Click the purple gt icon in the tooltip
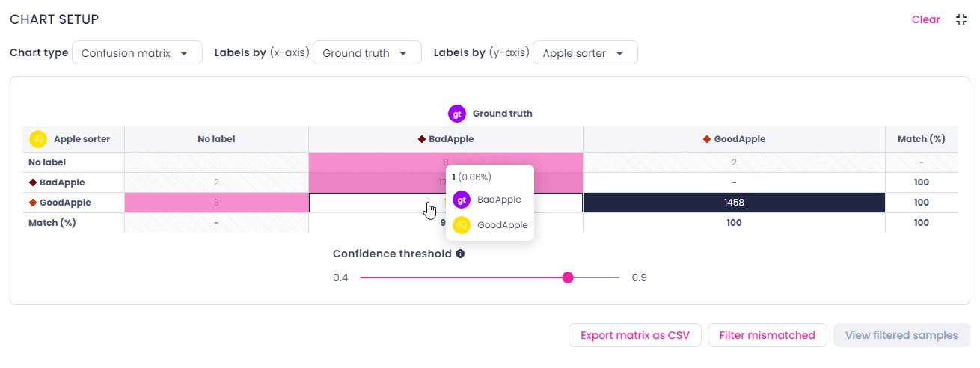This screenshot has width=980, height=368. 462,200
